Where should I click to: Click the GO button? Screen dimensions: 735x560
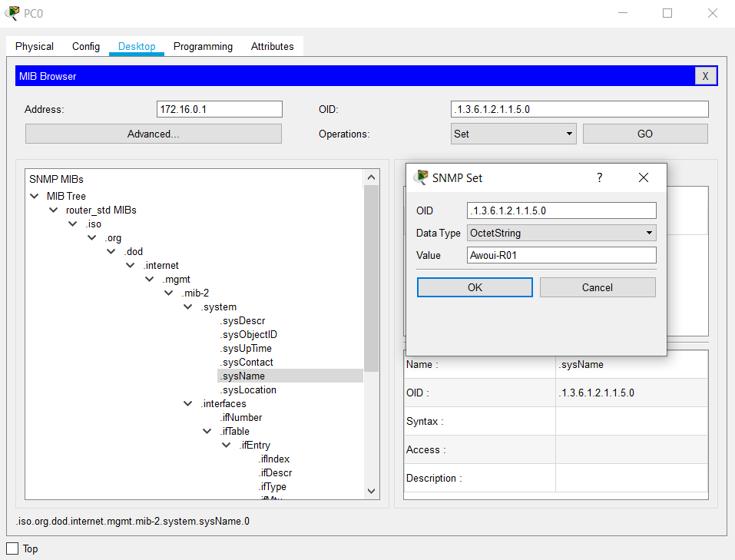tap(645, 134)
